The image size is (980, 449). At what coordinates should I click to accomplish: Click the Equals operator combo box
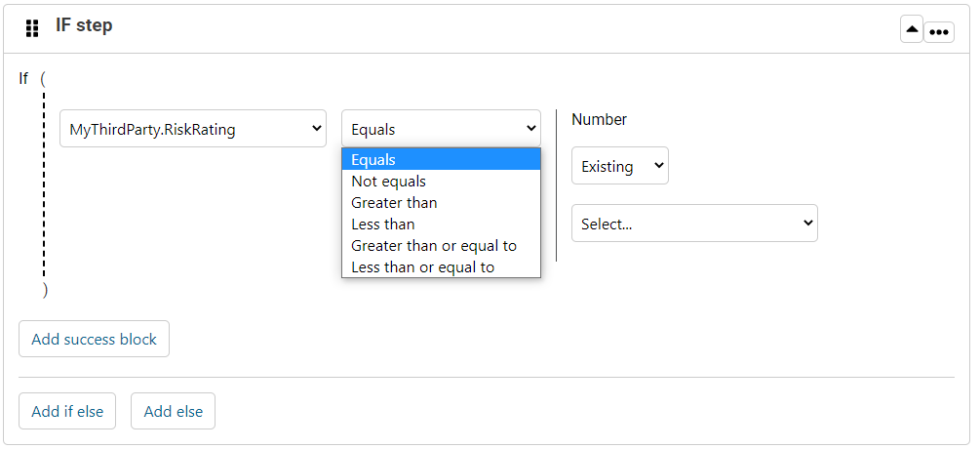[442, 129]
